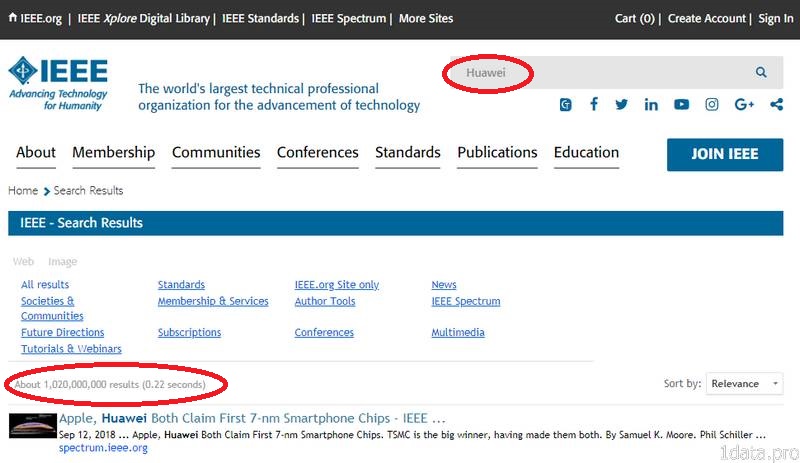Open the Cart (0) link
Image resolution: width=800 pixels, height=463 pixels.
click(634, 18)
